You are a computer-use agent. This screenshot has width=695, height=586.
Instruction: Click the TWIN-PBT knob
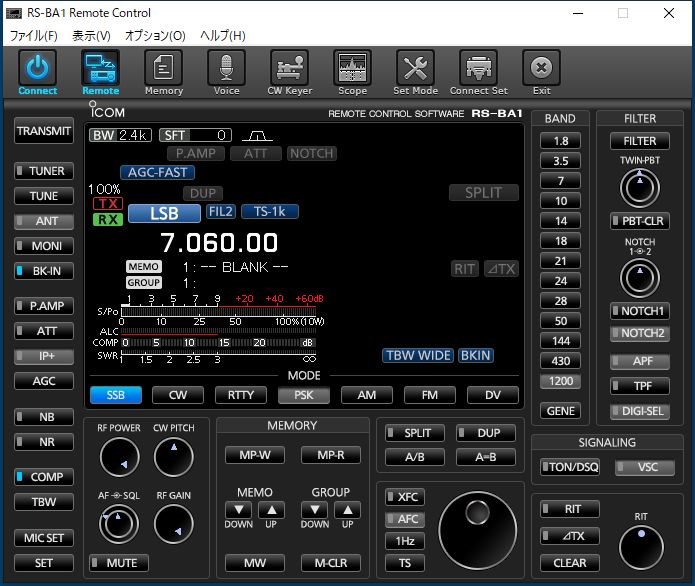640,188
